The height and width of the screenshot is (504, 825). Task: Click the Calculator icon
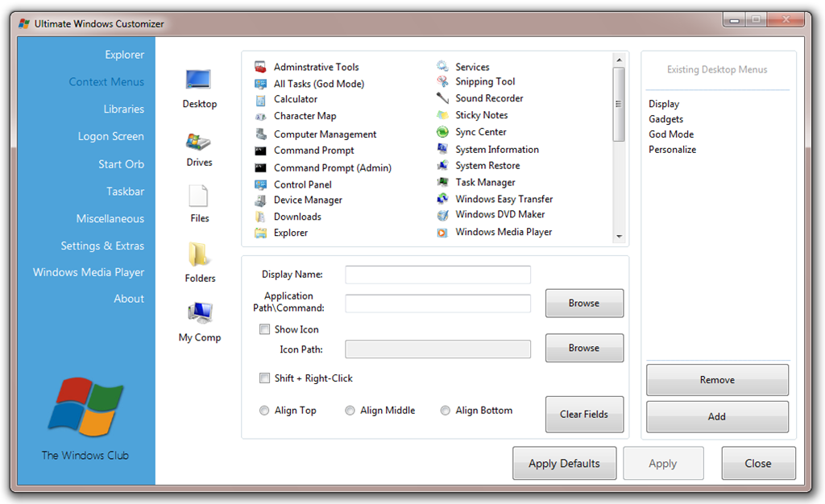(260, 99)
